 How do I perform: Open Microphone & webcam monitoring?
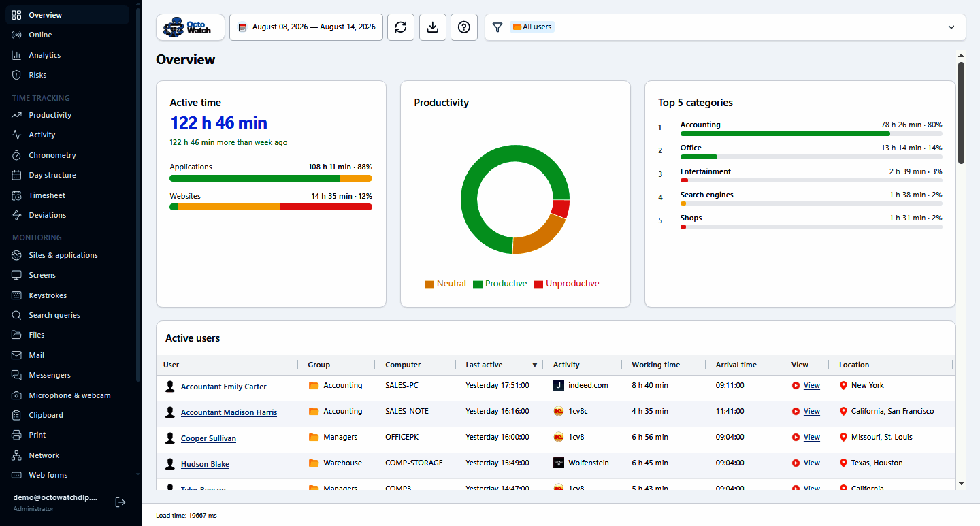coord(69,395)
